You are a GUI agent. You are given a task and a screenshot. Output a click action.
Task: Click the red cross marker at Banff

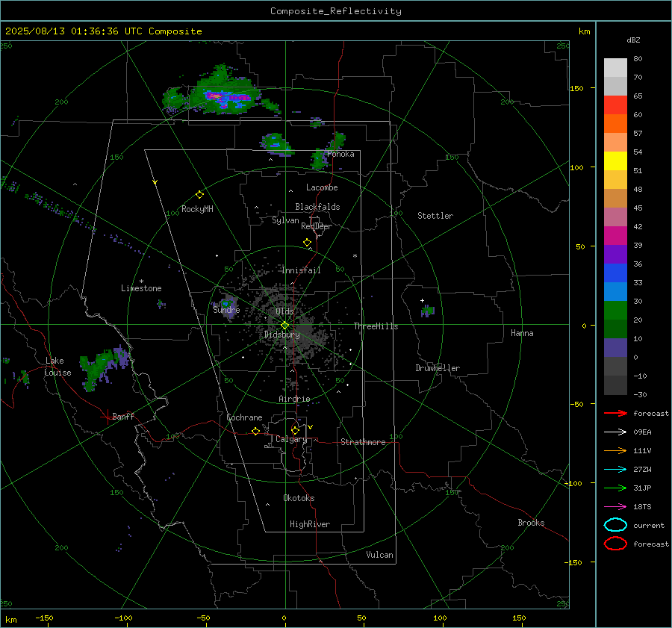coord(107,417)
